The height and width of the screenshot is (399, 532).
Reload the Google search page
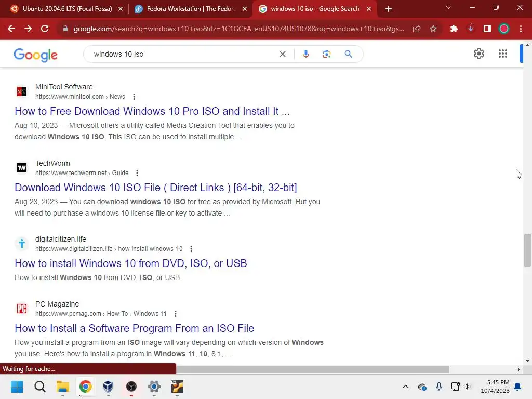click(45, 29)
